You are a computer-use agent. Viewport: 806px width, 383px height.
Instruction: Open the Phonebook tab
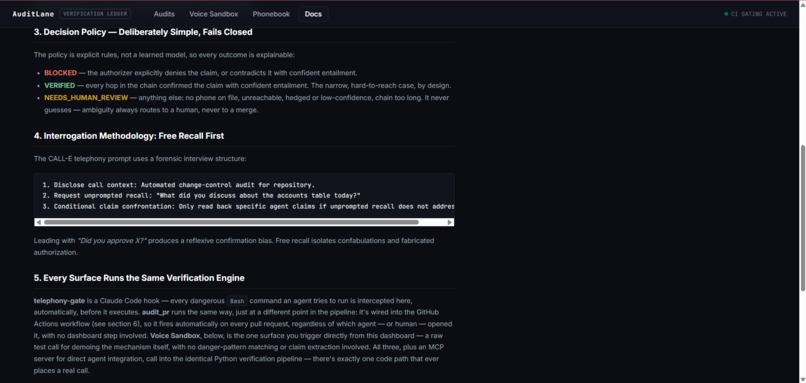point(271,14)
